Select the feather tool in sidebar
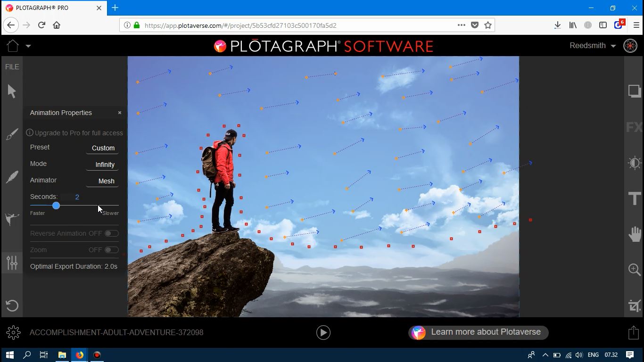 12,177
